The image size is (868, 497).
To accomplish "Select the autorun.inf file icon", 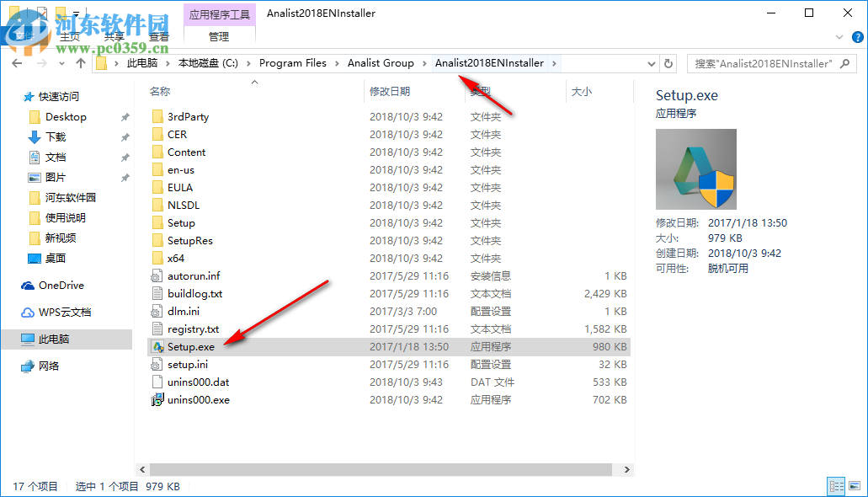I will click(x=157, y=276).
